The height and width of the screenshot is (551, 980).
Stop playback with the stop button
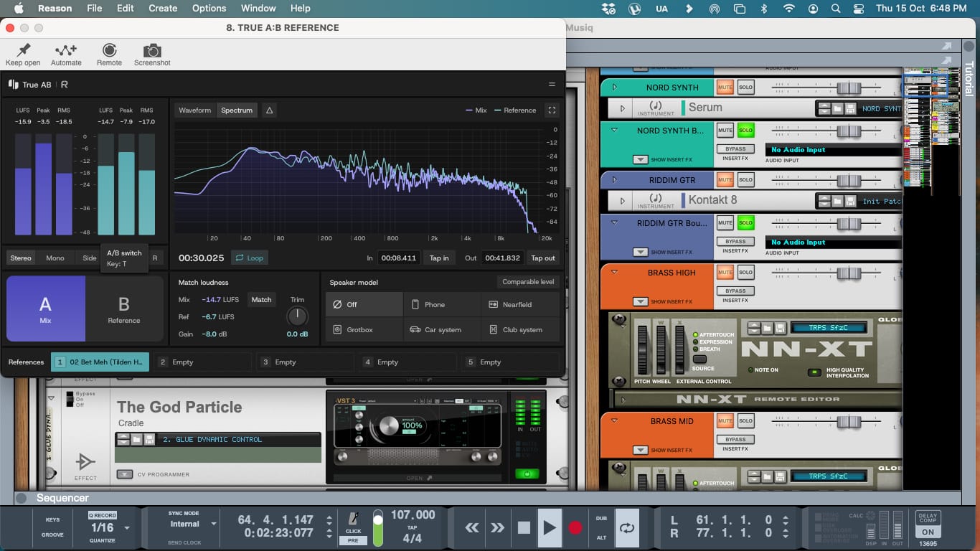coord(524,528)
